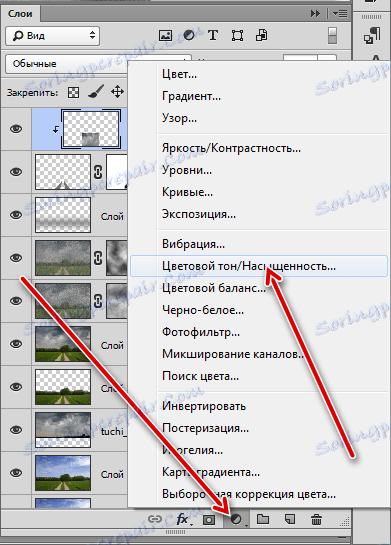391x545 pixels.
Task: Toggle the layer filtering switch
Action: pyautogui.click(x=332, y=36)
